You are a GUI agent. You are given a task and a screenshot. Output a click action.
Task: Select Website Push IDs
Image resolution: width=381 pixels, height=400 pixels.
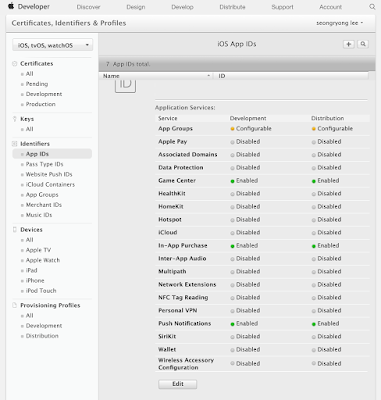coord(49,174)
